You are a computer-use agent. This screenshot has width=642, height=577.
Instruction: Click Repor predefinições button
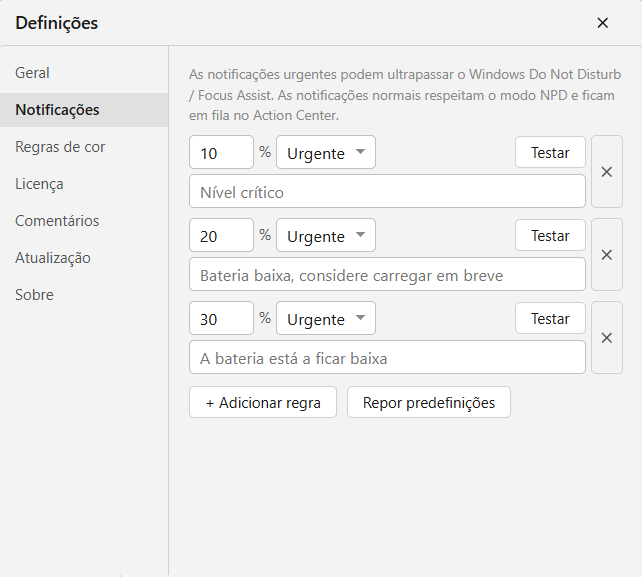click(429, 402)
